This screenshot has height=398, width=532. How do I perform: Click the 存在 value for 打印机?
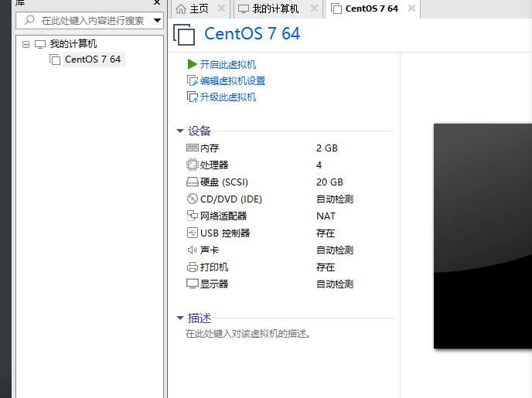click(326, 267)
